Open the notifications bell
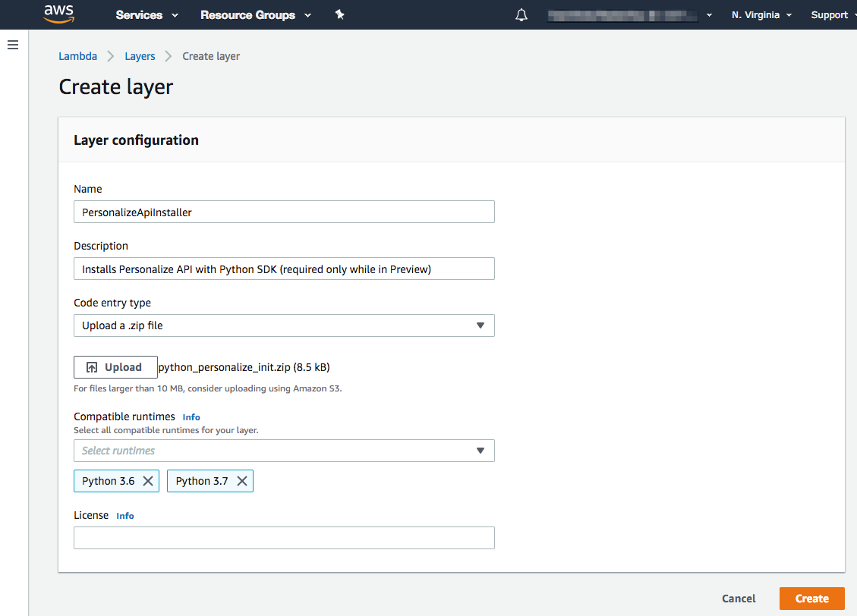857x616 pixels. click(521, 14)
